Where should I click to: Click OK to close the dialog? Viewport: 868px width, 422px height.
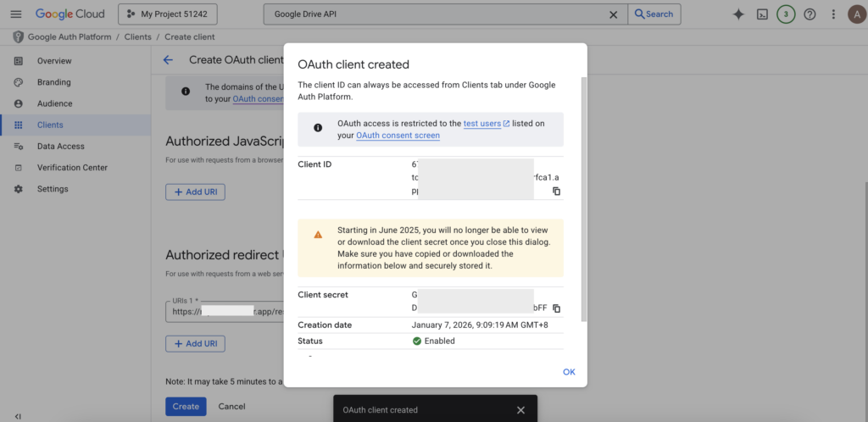coord(569,372)
